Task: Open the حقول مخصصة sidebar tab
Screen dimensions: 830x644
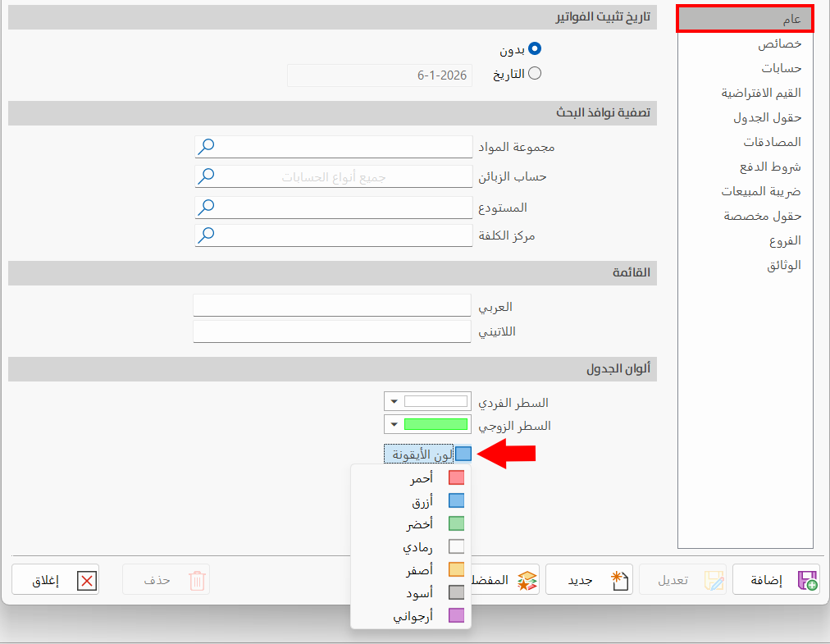Action: [746, 216]
